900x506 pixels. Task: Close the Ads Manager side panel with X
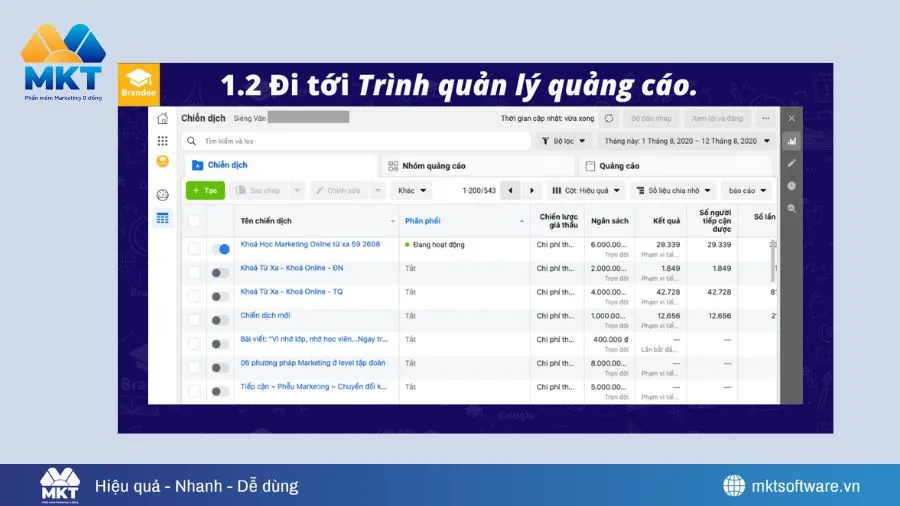[792, 118]
